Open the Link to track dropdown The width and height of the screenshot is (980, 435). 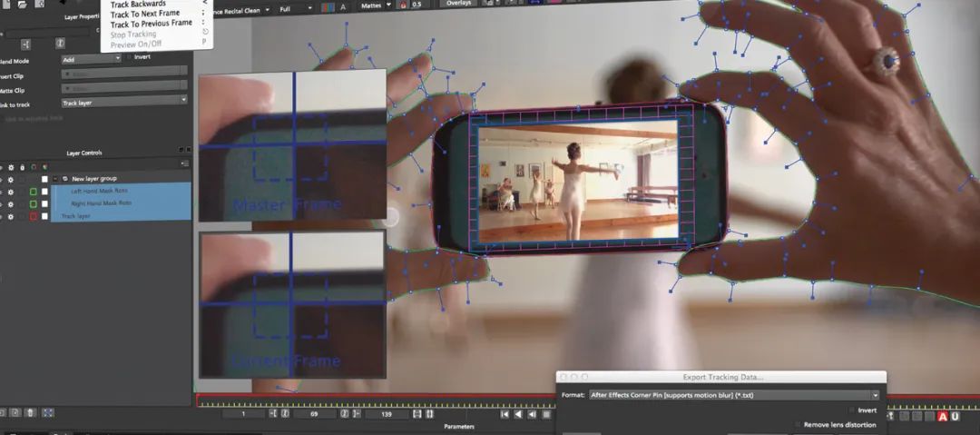[124, 103]
